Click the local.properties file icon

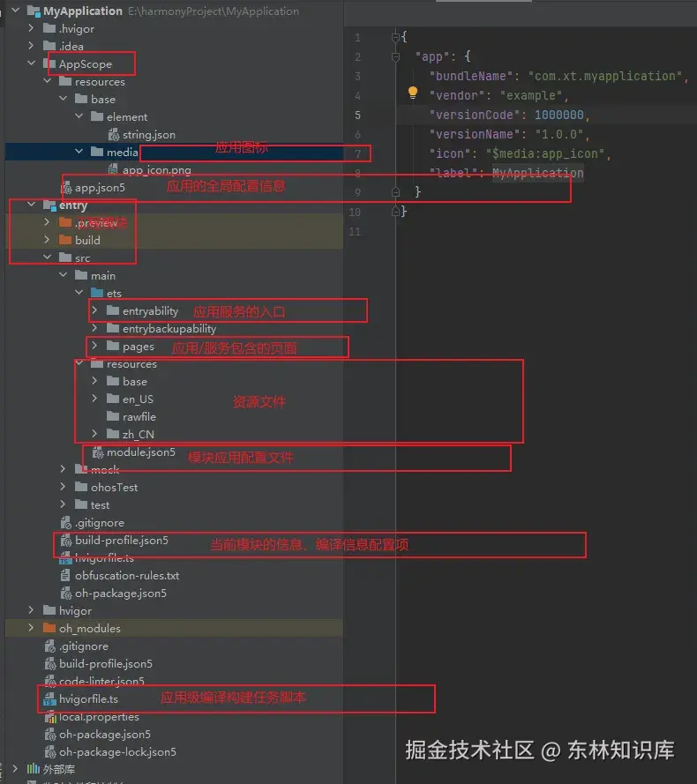pos(50,717)
